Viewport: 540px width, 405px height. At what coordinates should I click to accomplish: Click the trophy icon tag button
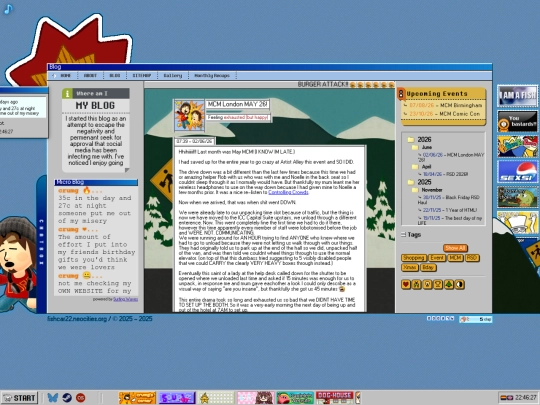coord(438,284)
